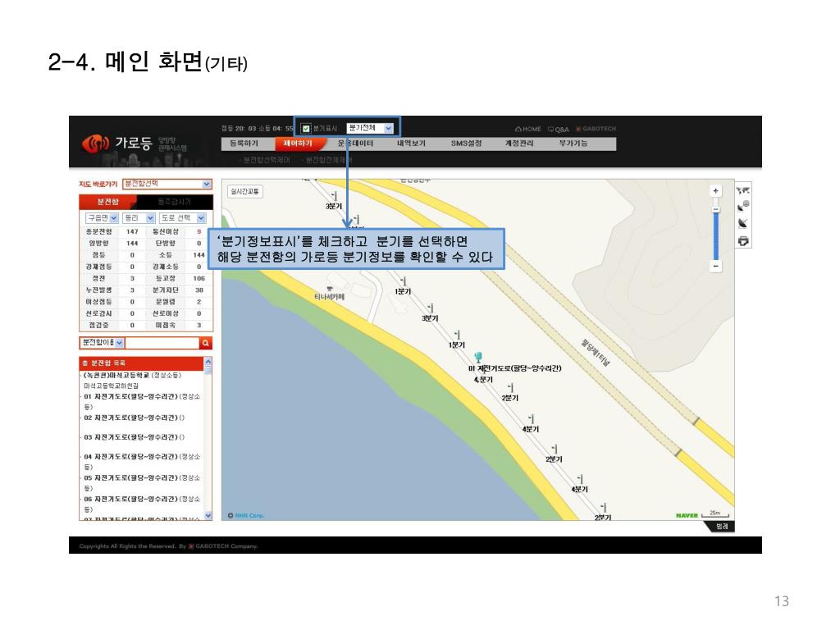Click the HOME icon link
Viewport: 840px width, 630px height.
527,129
